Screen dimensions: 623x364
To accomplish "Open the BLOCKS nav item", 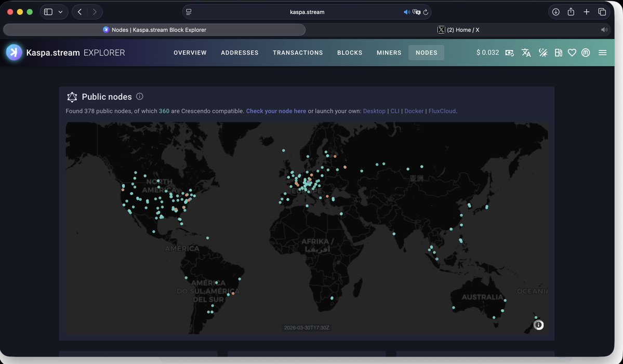I will coord(350,53).
